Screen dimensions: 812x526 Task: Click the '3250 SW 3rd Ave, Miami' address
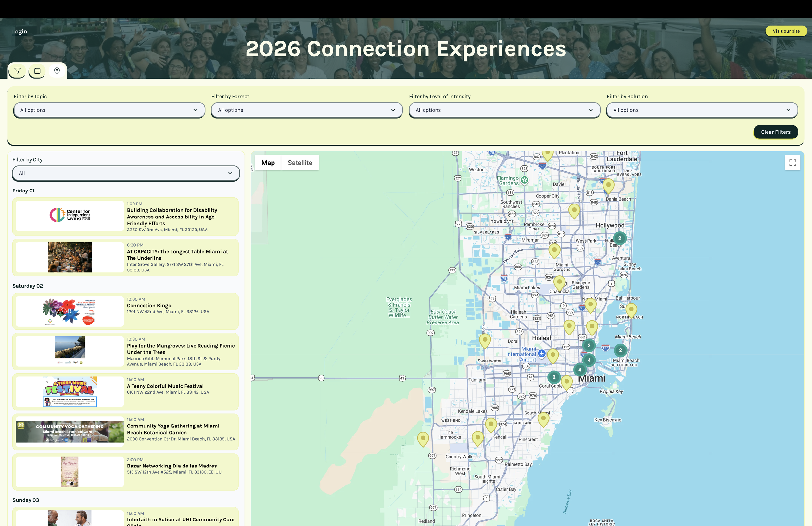(x=167, y=230)
